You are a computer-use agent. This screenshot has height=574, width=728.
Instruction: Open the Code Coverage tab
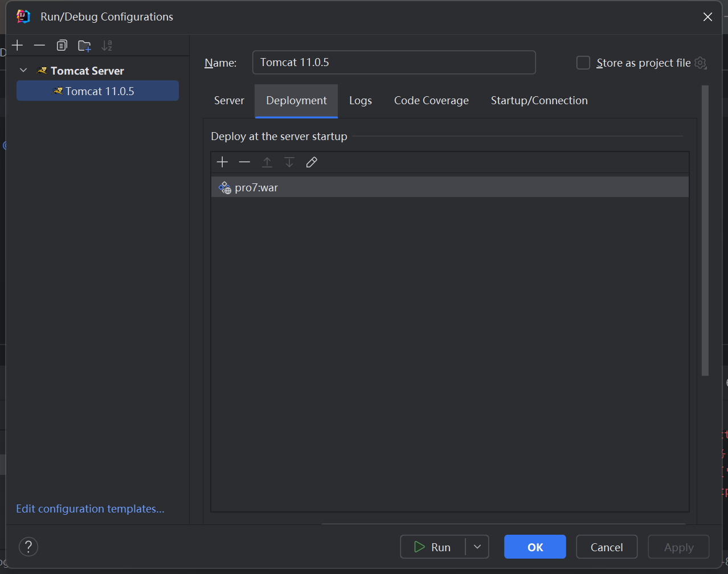(x=431, y=101)
